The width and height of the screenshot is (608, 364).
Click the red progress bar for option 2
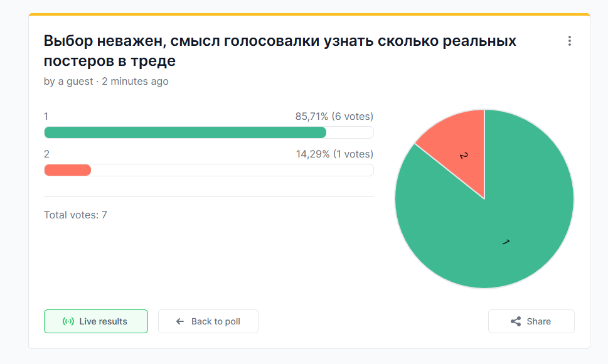[x=68, y=170]
